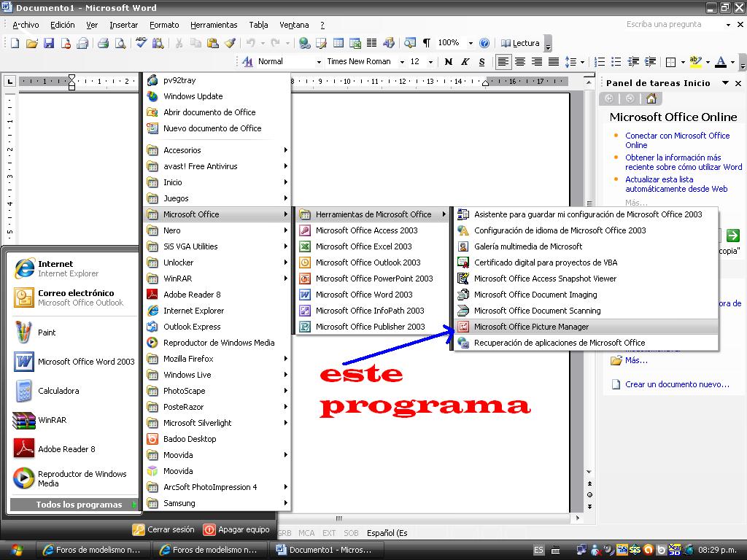Click the Home icon in the task pane
The width and height of the screenshot is (747, 560).
coord(651,98)
